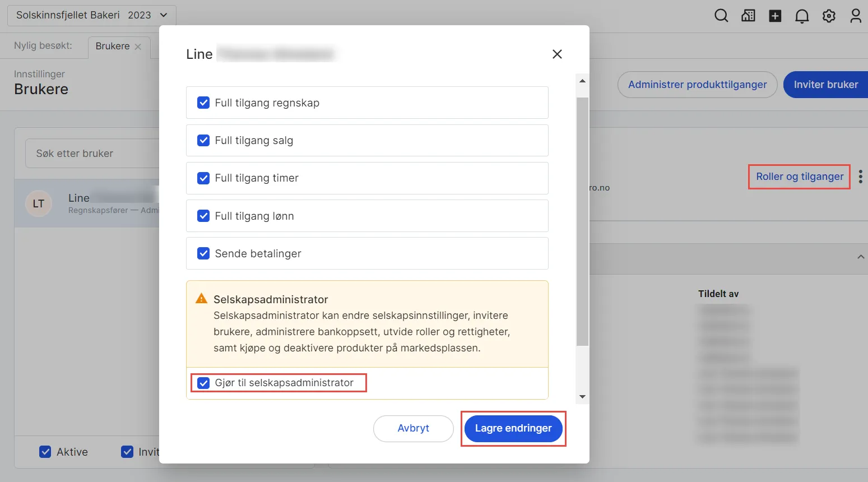This screenshot has width=868, height=482.
Task: Open the notifications bell
Action: point(802,16)
